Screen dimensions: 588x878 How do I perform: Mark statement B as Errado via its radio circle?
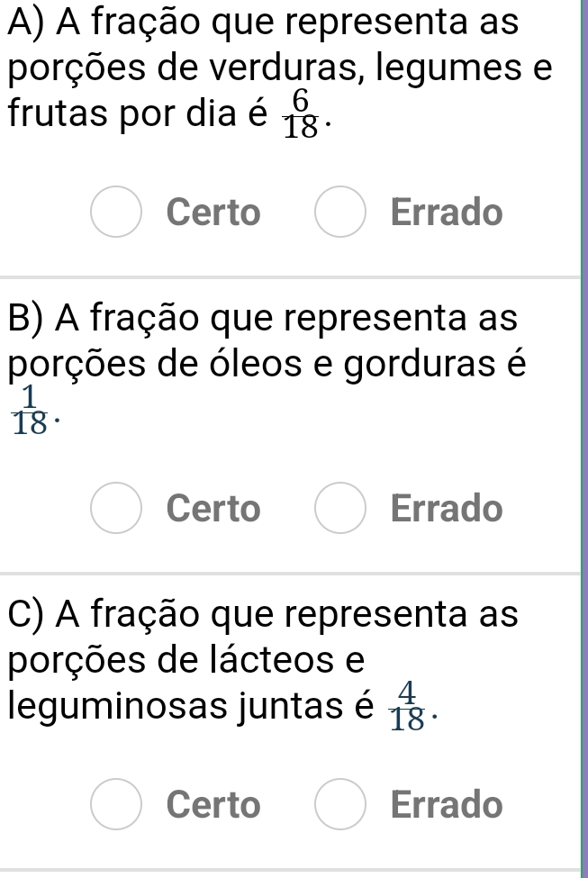pyautogui.click(x=339, y=510)
